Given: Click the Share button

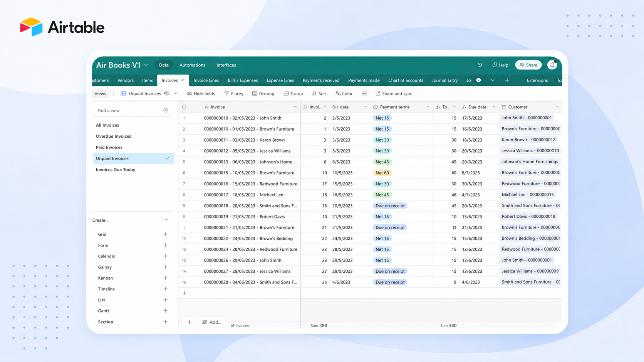Looking at the screenshot, I should pyautogui.click(x=528, y=65).
